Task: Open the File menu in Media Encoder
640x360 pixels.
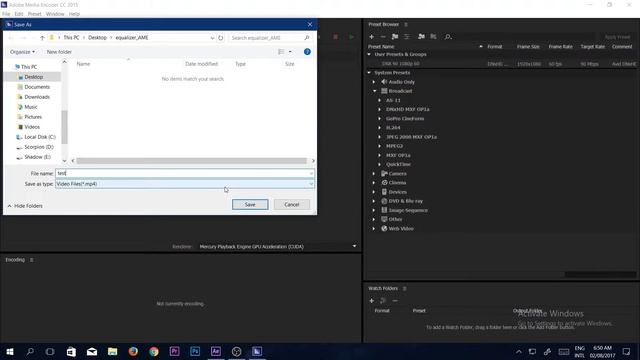Action: coord(6,14)
